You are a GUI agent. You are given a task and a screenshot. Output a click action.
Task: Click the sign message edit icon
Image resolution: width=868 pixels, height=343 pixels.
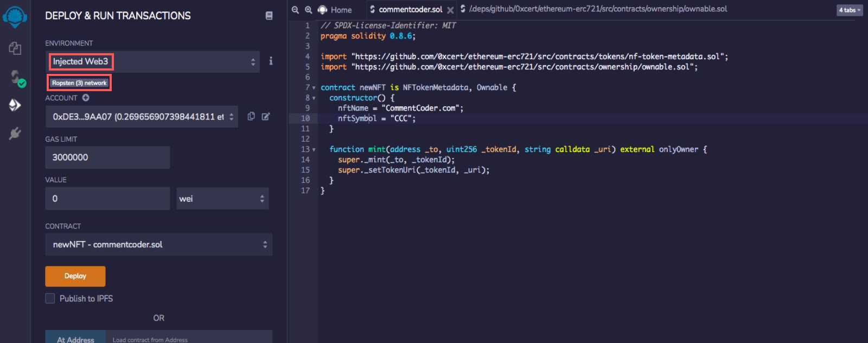point(266,116)
